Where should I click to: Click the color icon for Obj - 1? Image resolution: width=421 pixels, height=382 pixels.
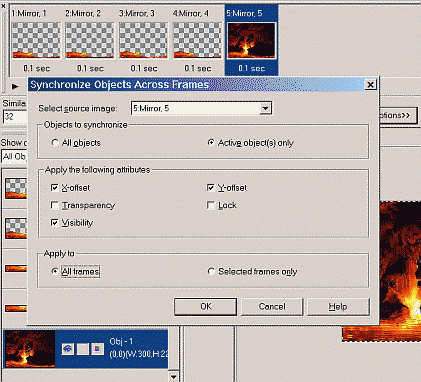[98, 349]
